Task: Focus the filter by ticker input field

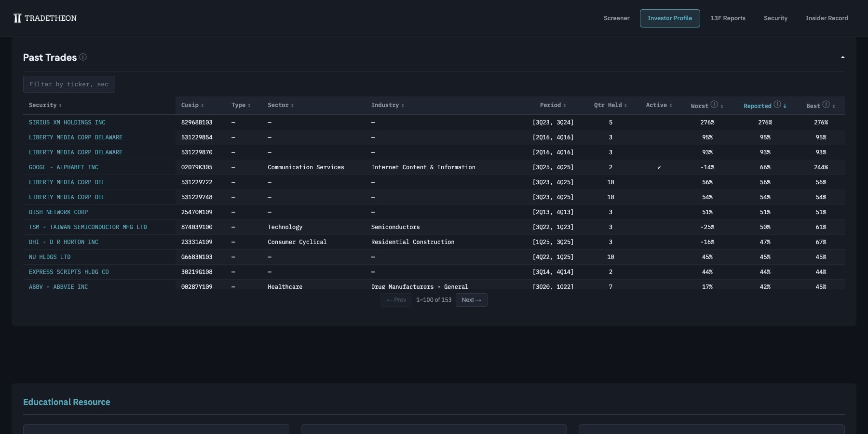Action: pyautogui.click(x=69, y=84)
